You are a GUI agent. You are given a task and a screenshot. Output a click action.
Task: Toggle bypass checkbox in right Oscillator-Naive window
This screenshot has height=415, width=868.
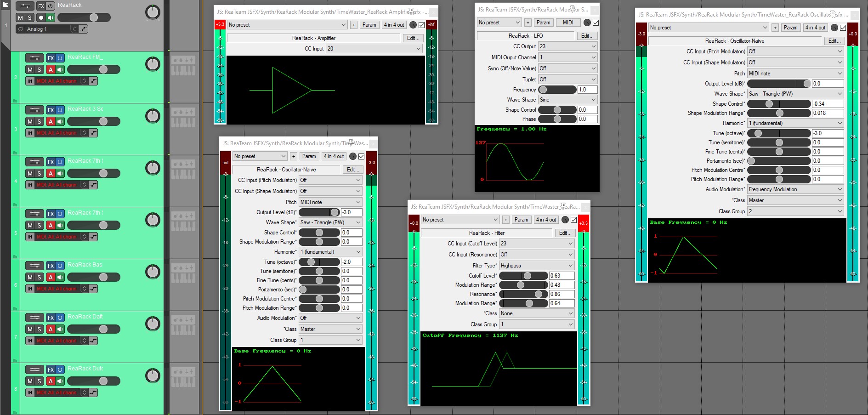[843, 28]
